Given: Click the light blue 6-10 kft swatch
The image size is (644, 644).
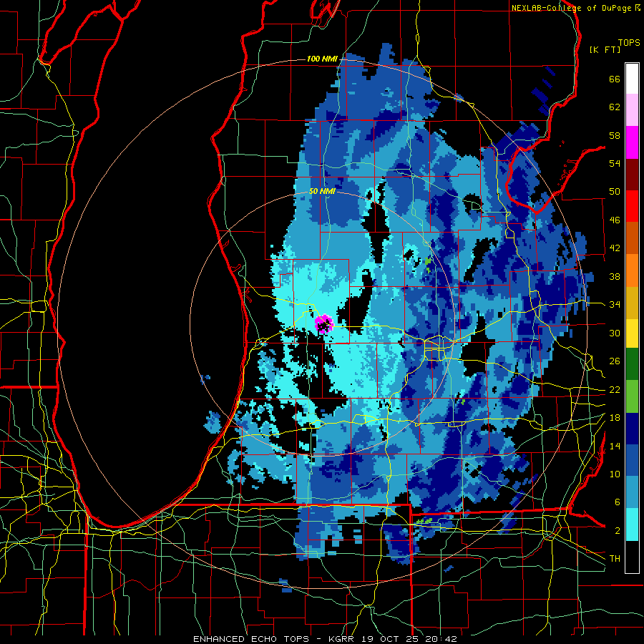Looking at the screenshot, I should tap(632, 492).
